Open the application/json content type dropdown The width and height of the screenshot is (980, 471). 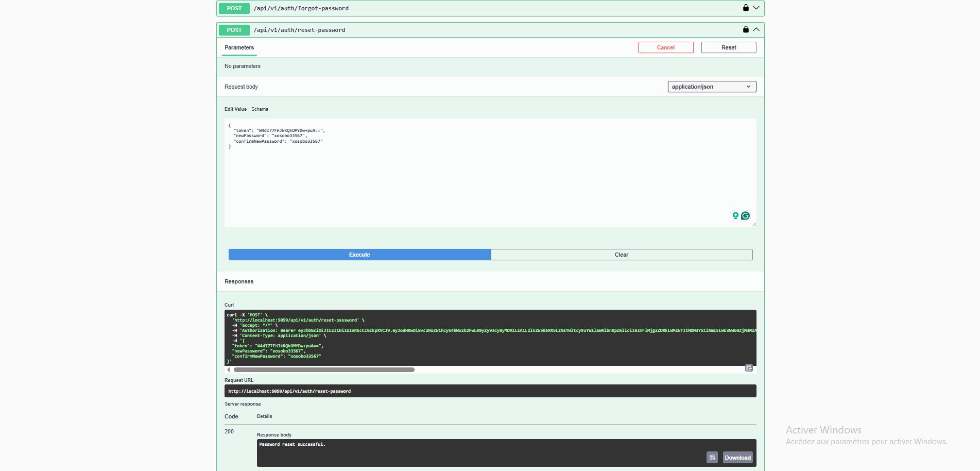tap(712, 87)
